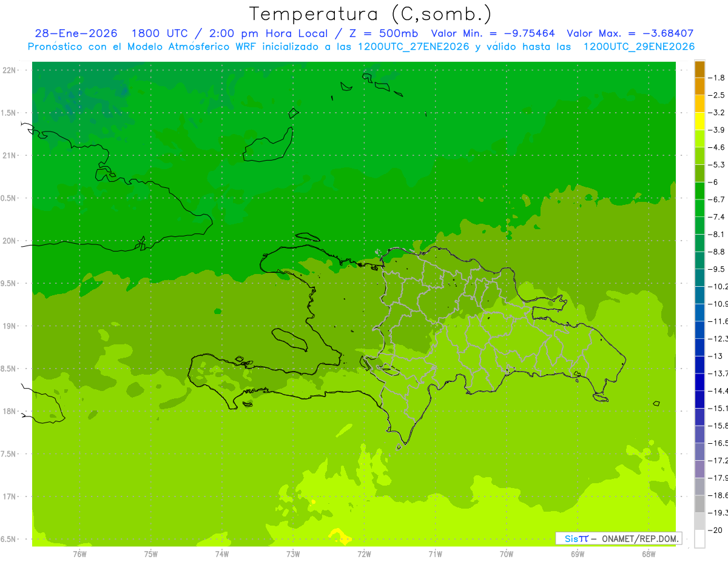Viewport: 728px width, 562px height.
Task: Click the '75W' longitude label
Action: tap(150, 554)
